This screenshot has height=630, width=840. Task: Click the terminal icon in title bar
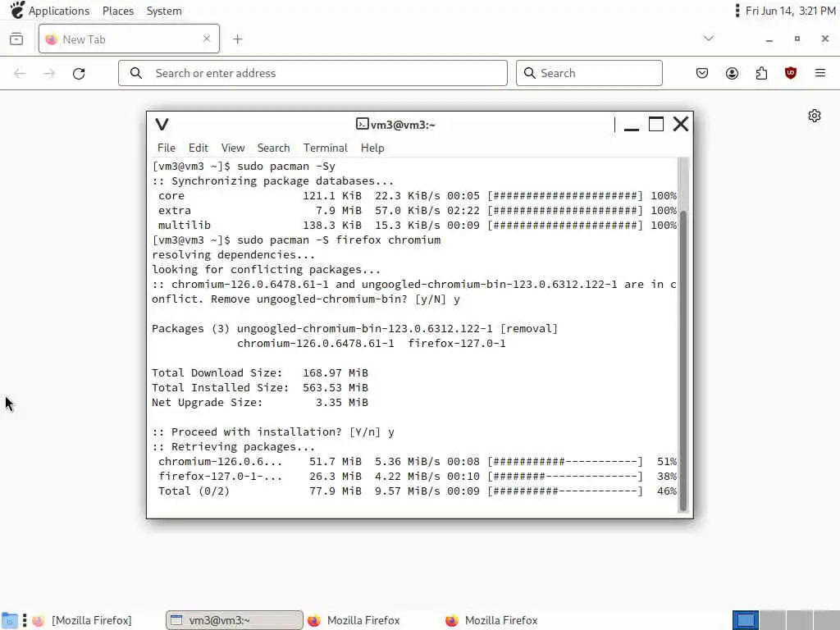362,125
